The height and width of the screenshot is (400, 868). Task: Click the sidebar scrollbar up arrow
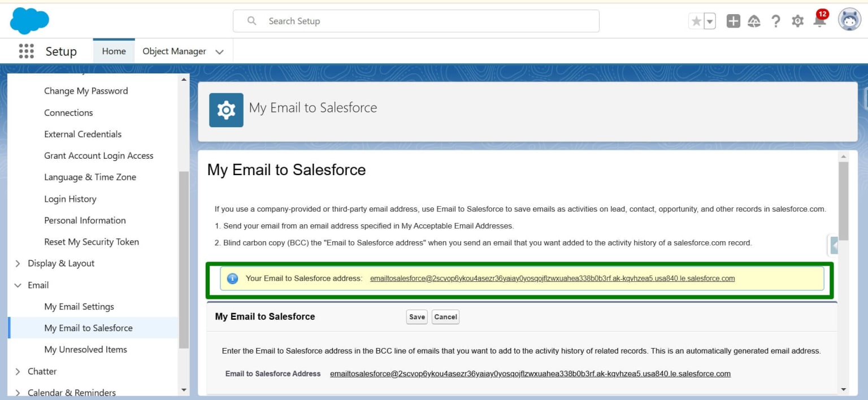[x=184, y=79]
